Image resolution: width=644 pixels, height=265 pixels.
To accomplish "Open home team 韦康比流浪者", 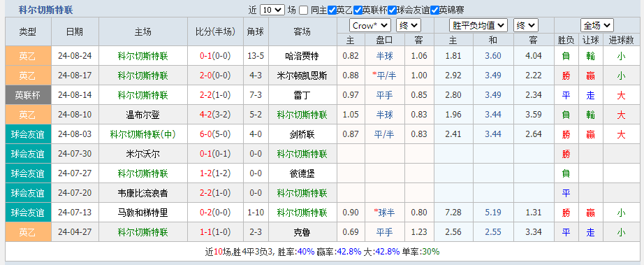I will coord(142,193).
